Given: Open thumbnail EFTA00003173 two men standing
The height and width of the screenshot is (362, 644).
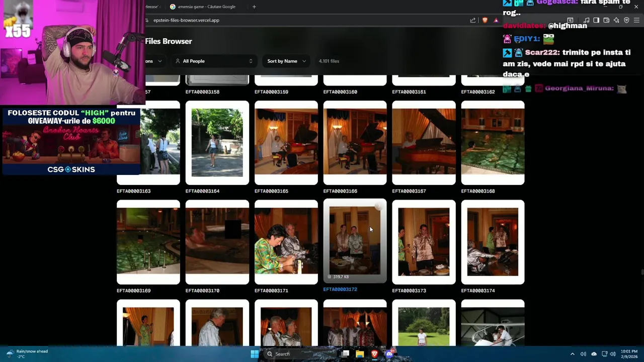Looking at the screenshot, I should pos(424,242).
